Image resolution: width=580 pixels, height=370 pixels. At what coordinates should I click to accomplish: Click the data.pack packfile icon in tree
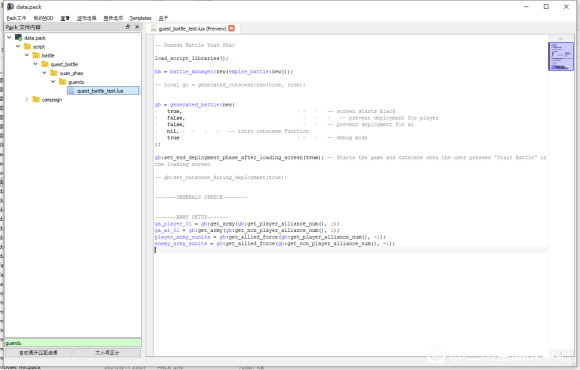tap(18, 37)
